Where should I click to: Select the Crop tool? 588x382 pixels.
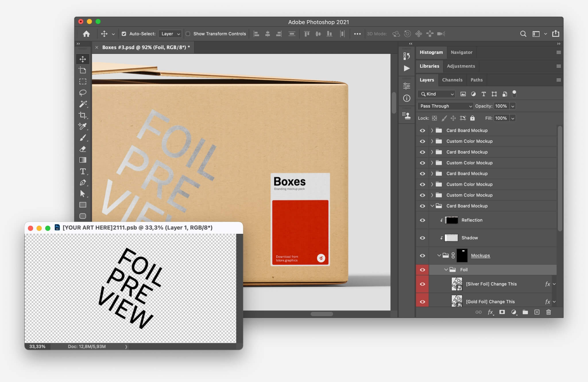(83, 115)
